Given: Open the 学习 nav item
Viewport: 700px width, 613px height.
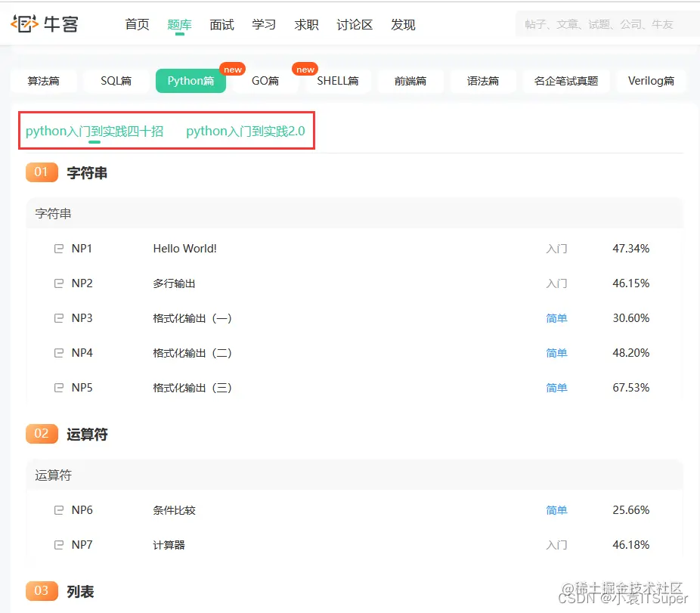Looking at the screenshot, I should pyautogui.click(x=264, y=24).
